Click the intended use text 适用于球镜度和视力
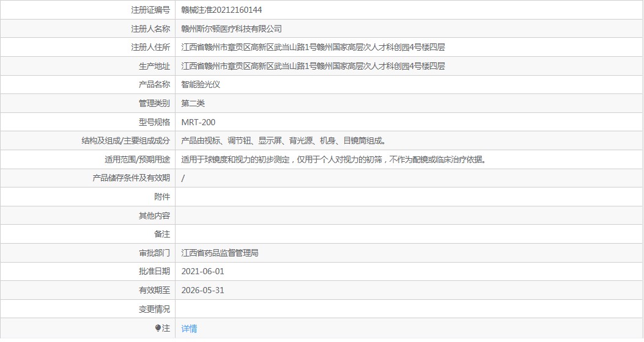The height and width of the screenshot is (342, 644). [x=334, y=159]
